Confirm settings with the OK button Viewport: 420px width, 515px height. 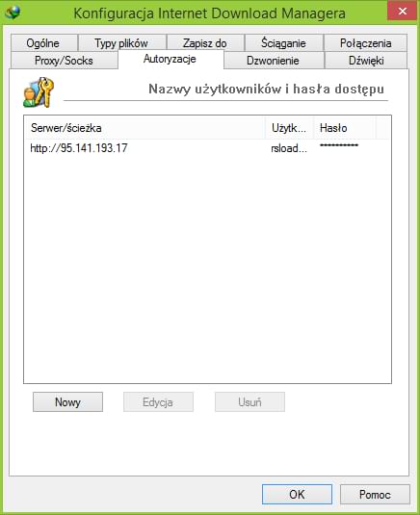[297, 495]
